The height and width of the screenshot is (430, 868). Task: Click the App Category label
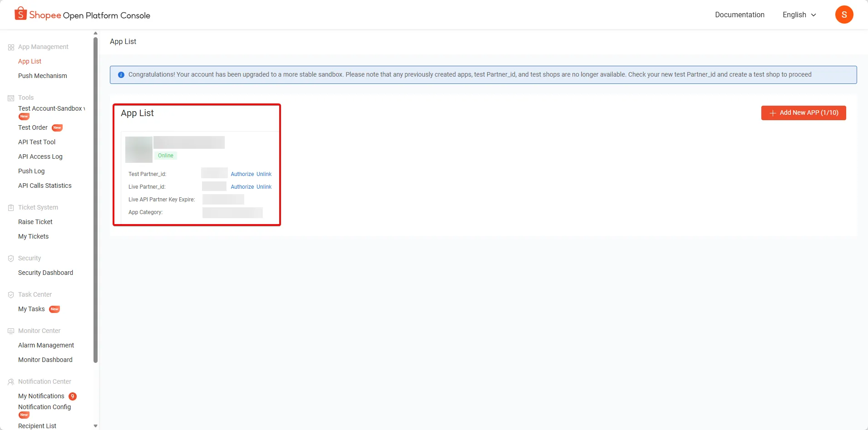tap(145, 212)
